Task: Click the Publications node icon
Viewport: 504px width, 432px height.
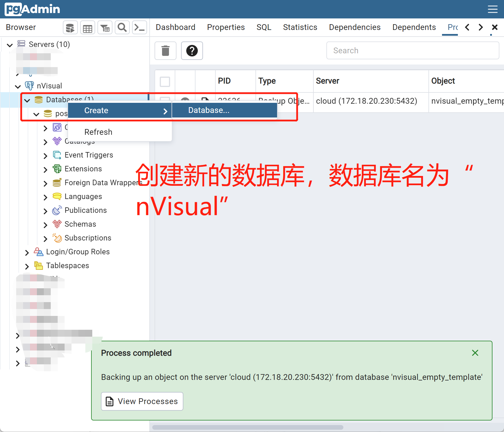Action: coord(57,210)
